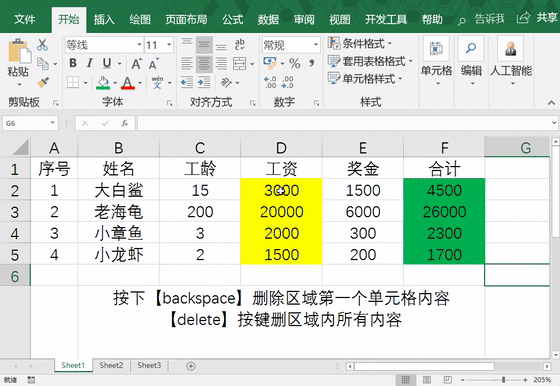The height and width of the screenshot is (386, 560).
Task: Select Normal view in status bar
Action: click(405, 380)
